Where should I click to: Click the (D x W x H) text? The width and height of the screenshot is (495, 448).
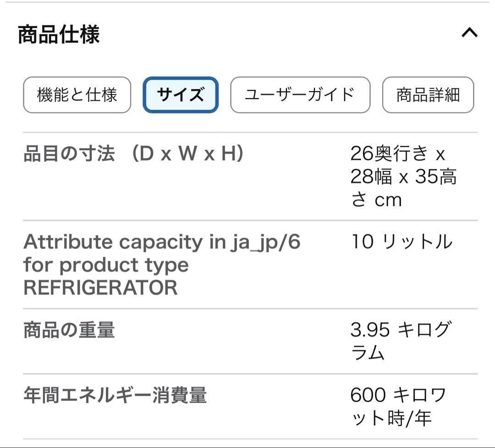[x=188, y=154]
